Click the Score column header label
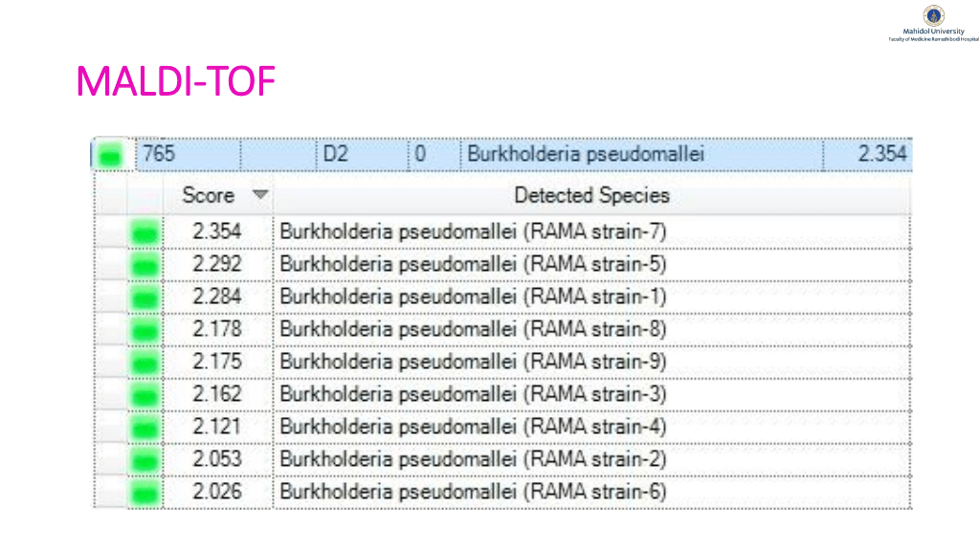This screenshot has width=980, height=551. tap(208, 196)
